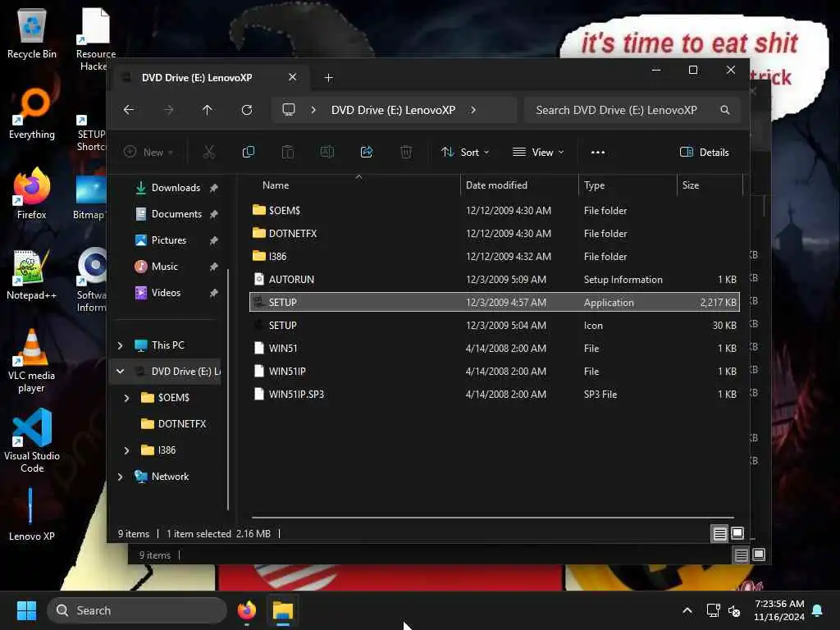840x630 pixels.
Task: Open Firefox desktop shortcut
Action: pos(32,194)
